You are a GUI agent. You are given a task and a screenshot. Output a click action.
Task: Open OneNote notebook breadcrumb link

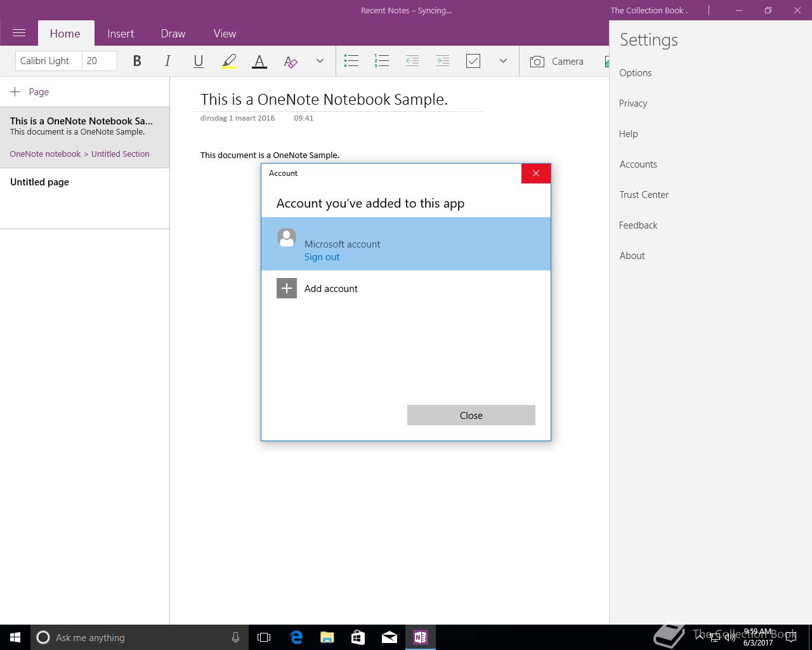click(x=45, y=154)
